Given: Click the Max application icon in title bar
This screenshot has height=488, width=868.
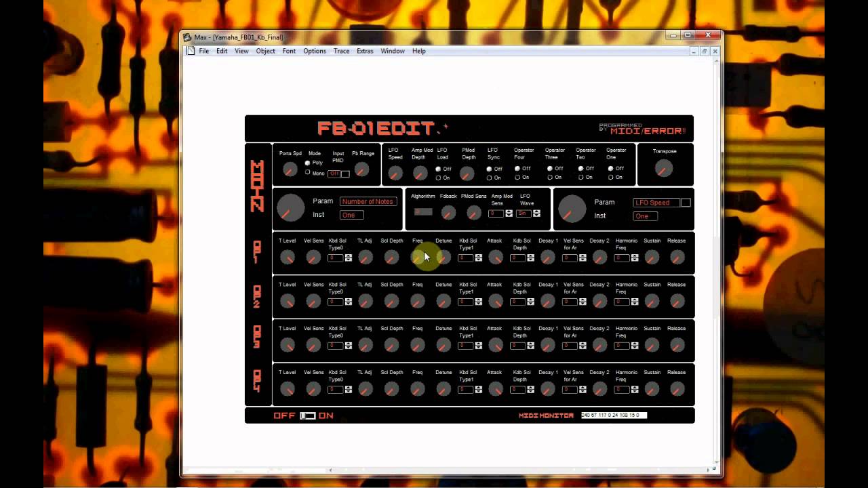Looking at the screenshot, I should (x=187, y=37).
